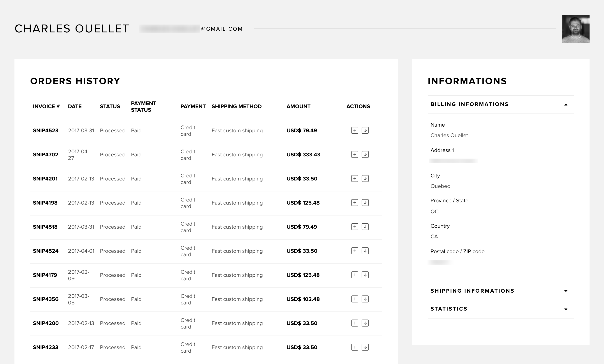Download invoice SNIP4523
Viewport: 604px width, 364px height.
pos(365,130)
